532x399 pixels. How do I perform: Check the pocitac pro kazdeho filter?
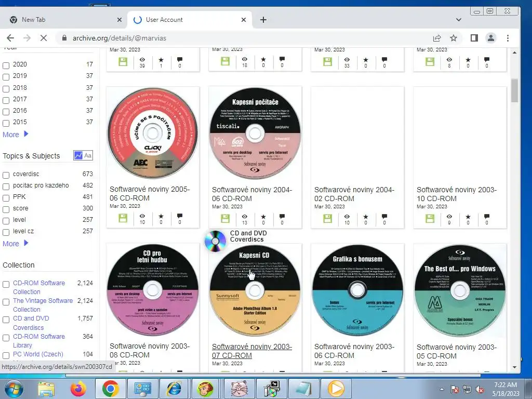[6, 187]
